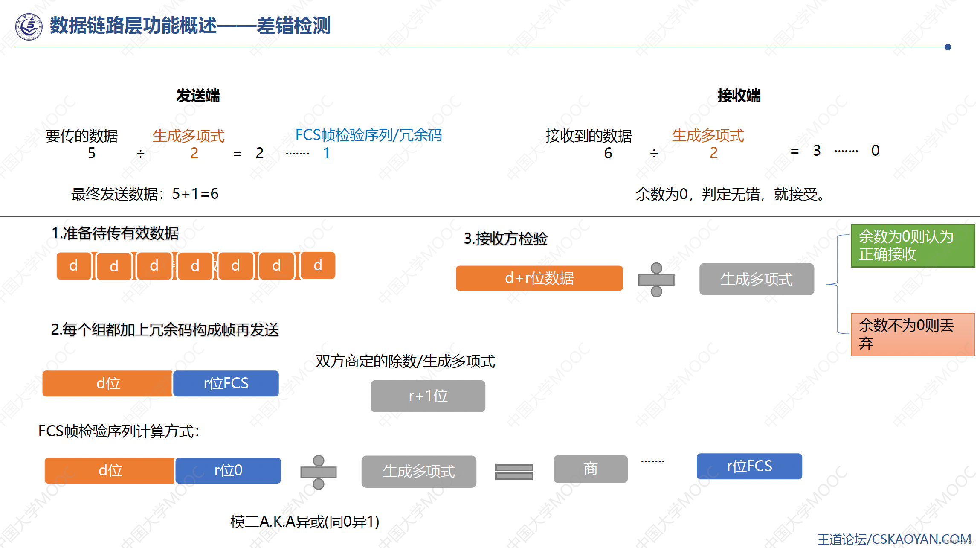Click the number 5 under 要传的数据
The height and width of the screenshot is (548, 980).
(92, 153)
